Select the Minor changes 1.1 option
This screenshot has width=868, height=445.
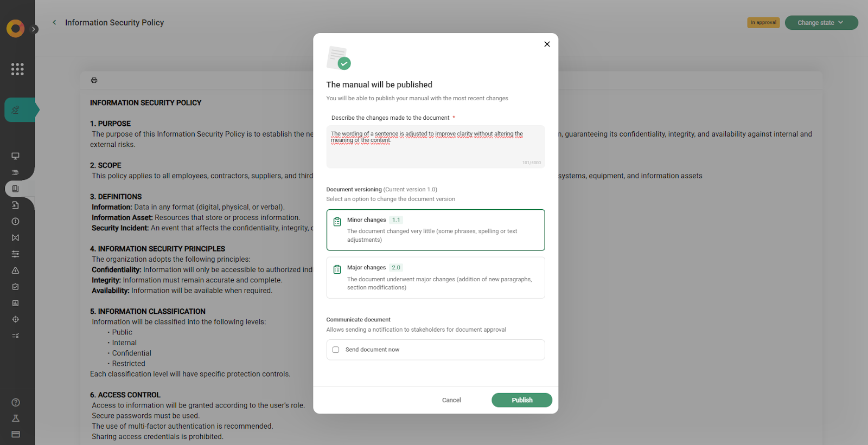tap(435, 230)
